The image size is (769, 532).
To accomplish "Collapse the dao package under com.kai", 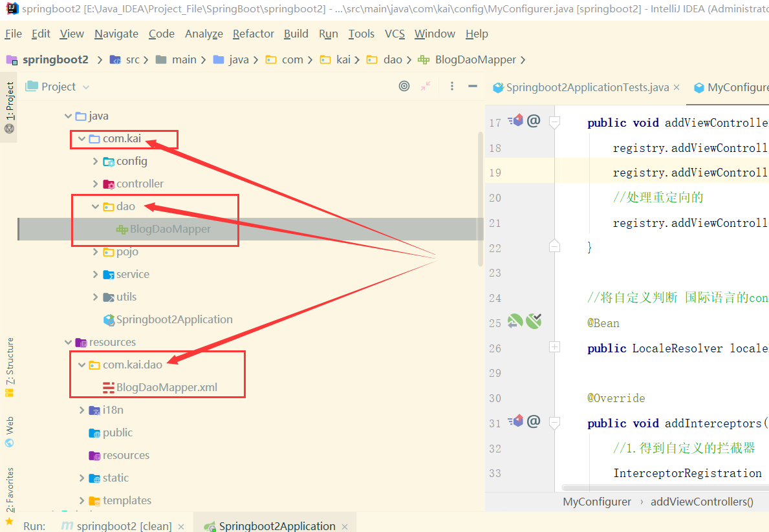I will click(x=96, y=206).
